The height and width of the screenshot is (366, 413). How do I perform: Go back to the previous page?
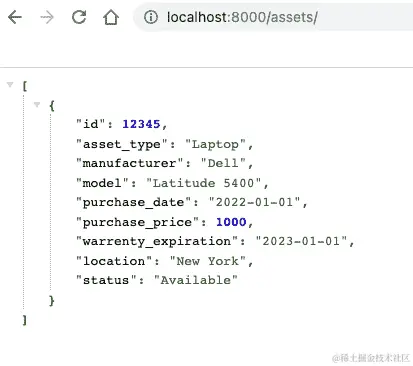15,17
